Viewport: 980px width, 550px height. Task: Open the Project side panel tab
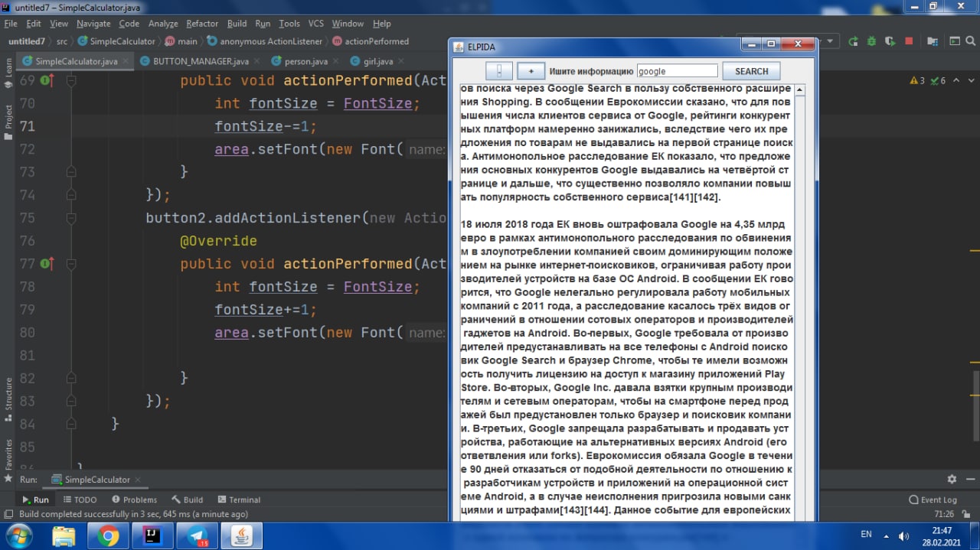[8, 122]
